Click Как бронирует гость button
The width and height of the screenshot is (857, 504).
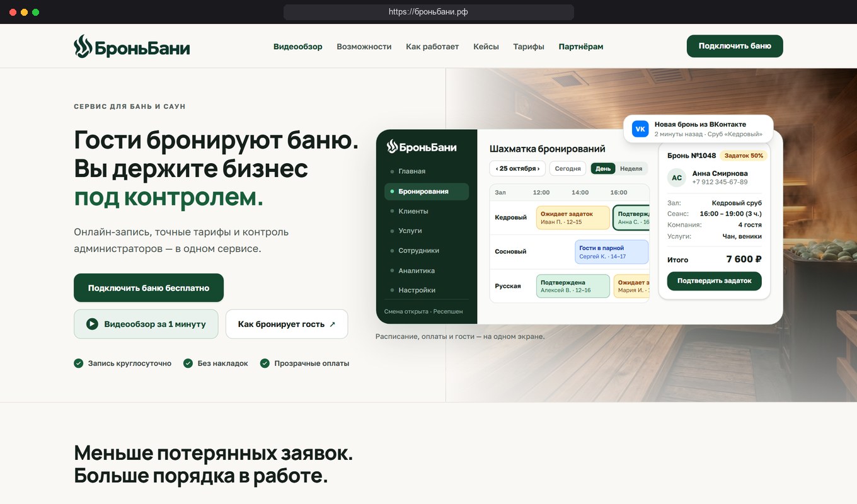[287, 324]
